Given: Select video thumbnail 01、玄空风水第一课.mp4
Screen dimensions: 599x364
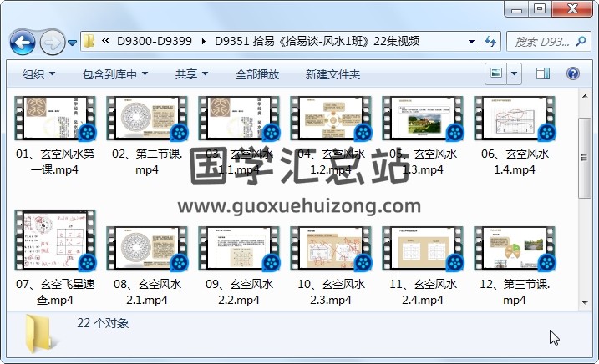Looking at the screenshot, I should [x=55, y=119].
